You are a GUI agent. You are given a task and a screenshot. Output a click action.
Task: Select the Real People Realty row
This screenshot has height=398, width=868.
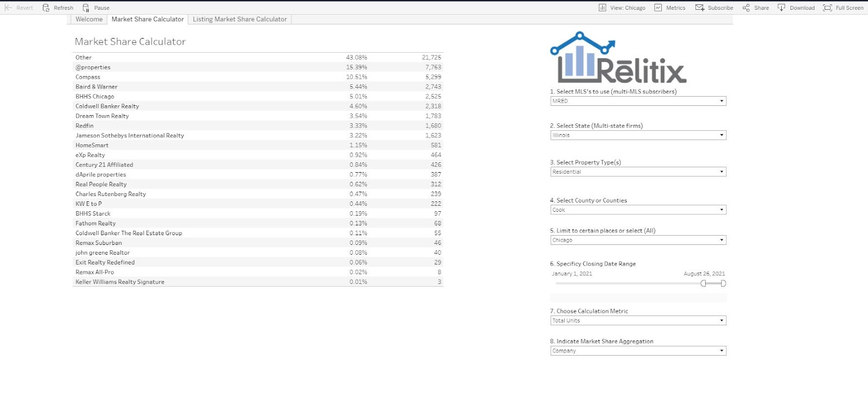pos(258,185)
